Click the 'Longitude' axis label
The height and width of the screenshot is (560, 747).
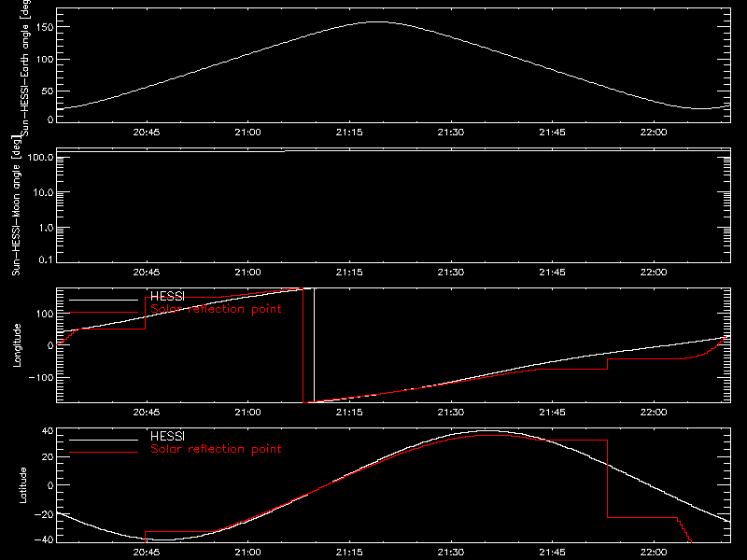(x=17, y=345)
